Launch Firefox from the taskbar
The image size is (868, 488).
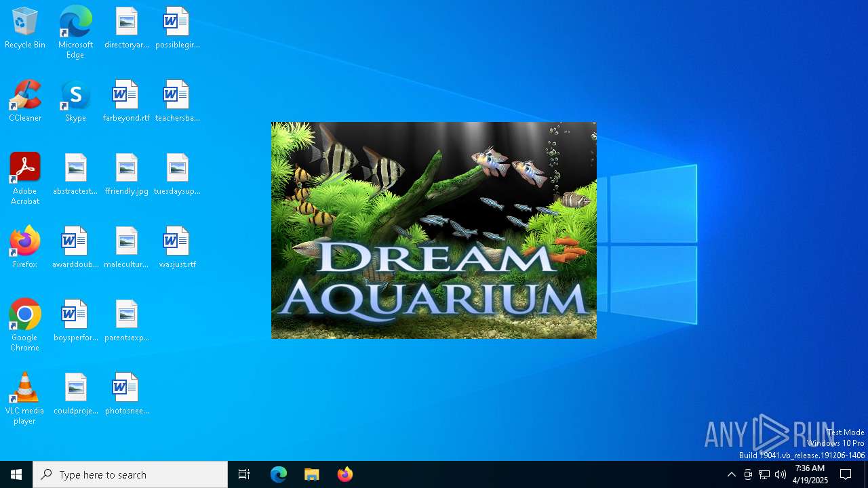[345, 474]
